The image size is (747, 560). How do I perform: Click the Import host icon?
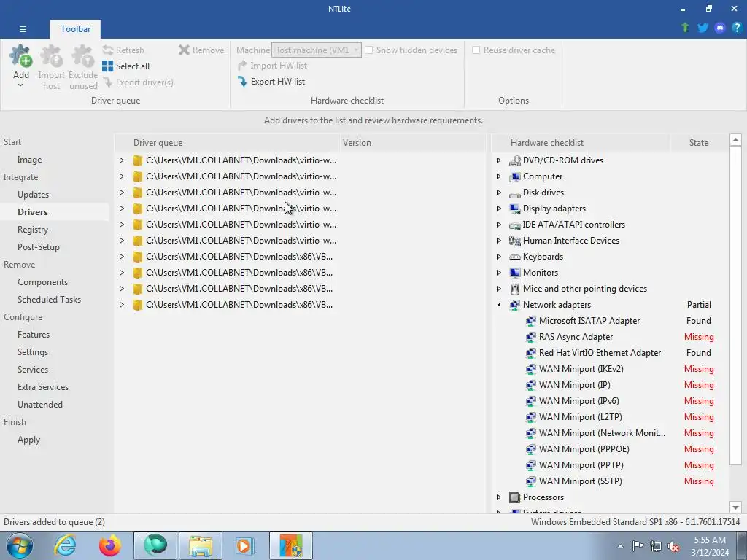[x=52, y=57]
